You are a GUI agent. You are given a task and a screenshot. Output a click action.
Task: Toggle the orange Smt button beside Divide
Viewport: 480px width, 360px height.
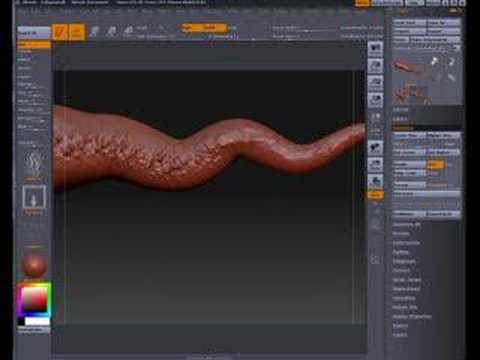click(435, 165)
